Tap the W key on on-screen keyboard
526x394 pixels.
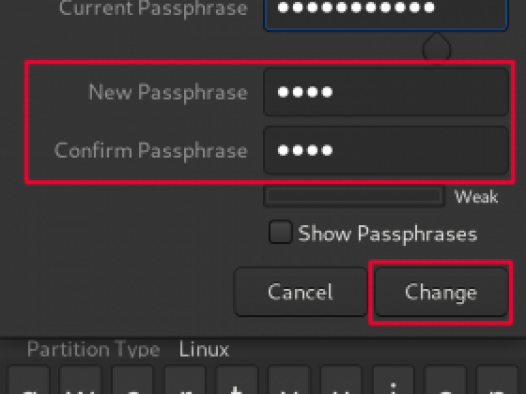click(81, 380)
